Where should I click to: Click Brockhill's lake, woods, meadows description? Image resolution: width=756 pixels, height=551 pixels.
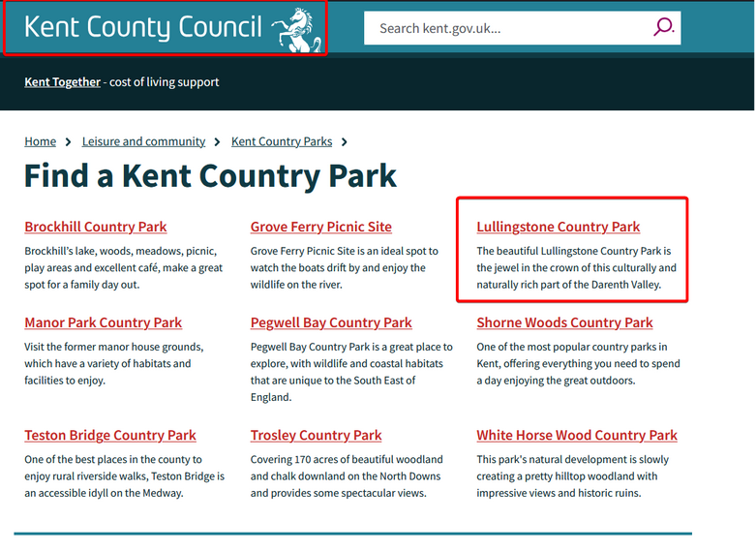point(124,268)
